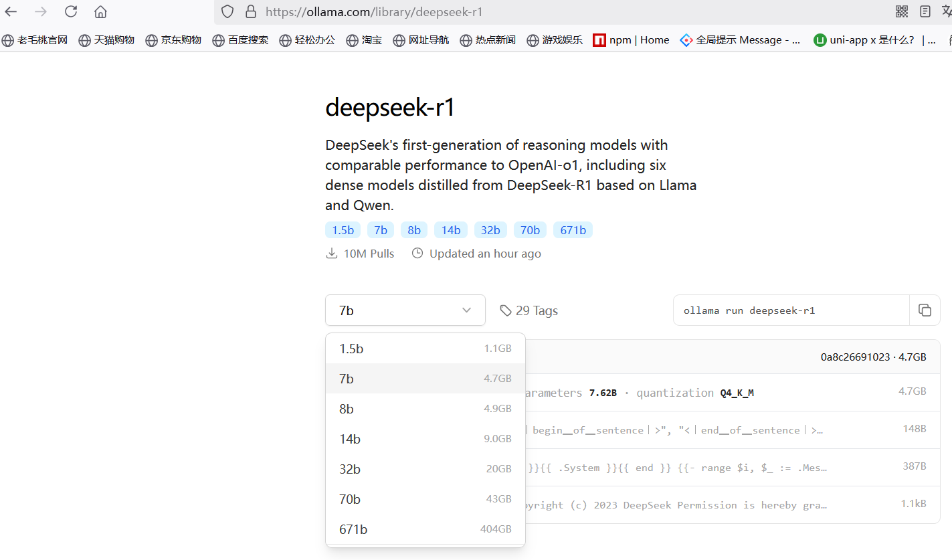Open the 京东购物 bookmark
This screenshot has height=560, width=952.
tap(173, 40)
